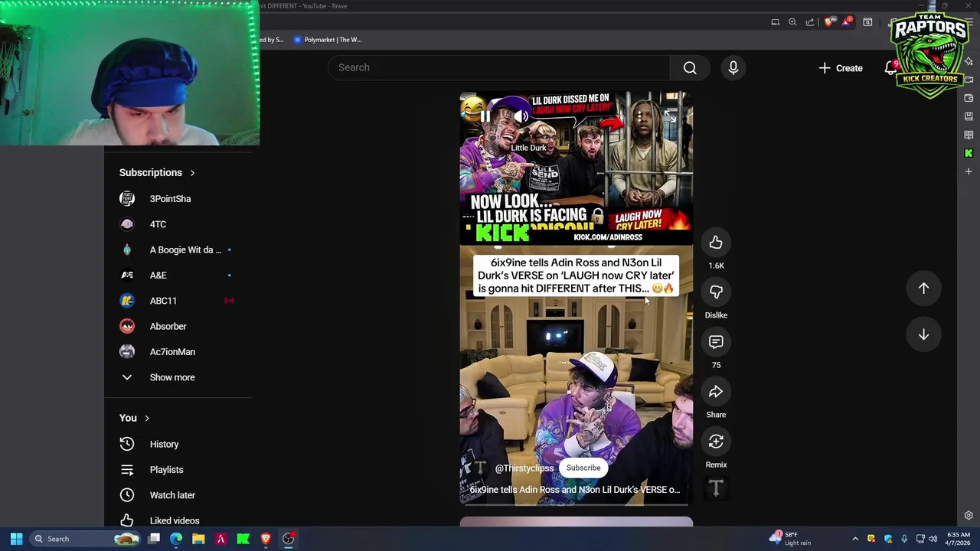Open Brave Wallet in sidebar

point(969,98)
